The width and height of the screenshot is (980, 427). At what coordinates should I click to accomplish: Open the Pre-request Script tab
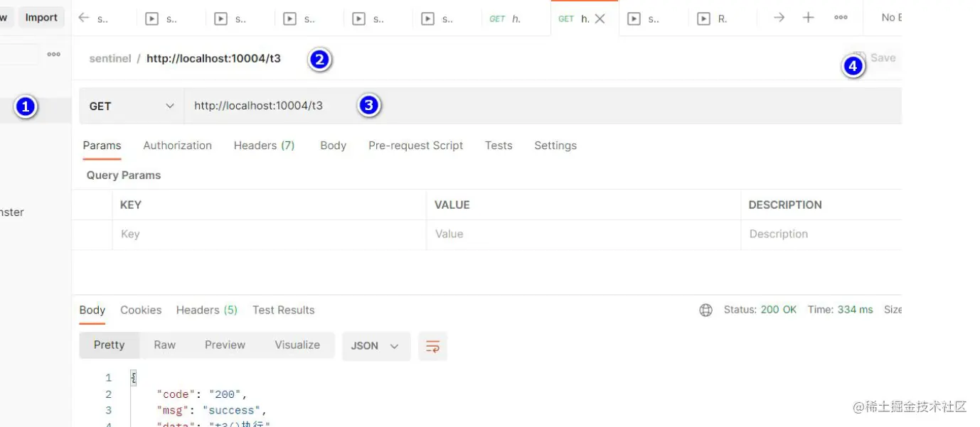[415, 146]
